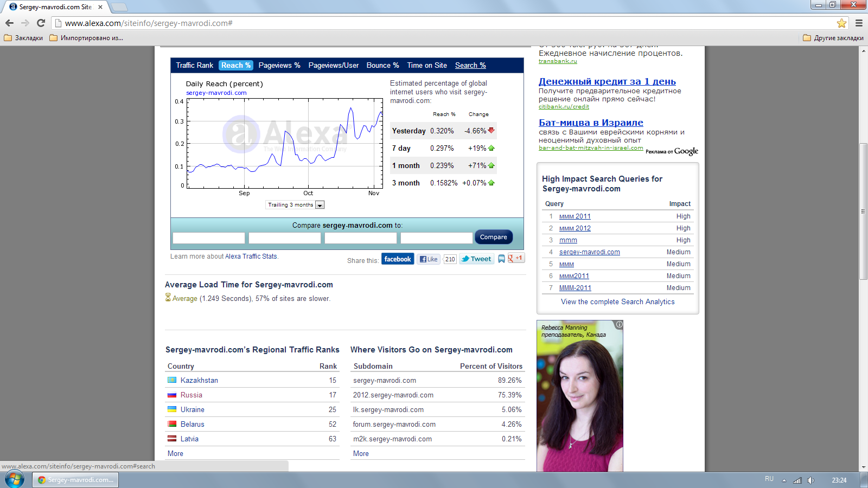The width and height of the screenshot is (868, 488).
Task: Click the address bar URL
Action: point(149,23)
